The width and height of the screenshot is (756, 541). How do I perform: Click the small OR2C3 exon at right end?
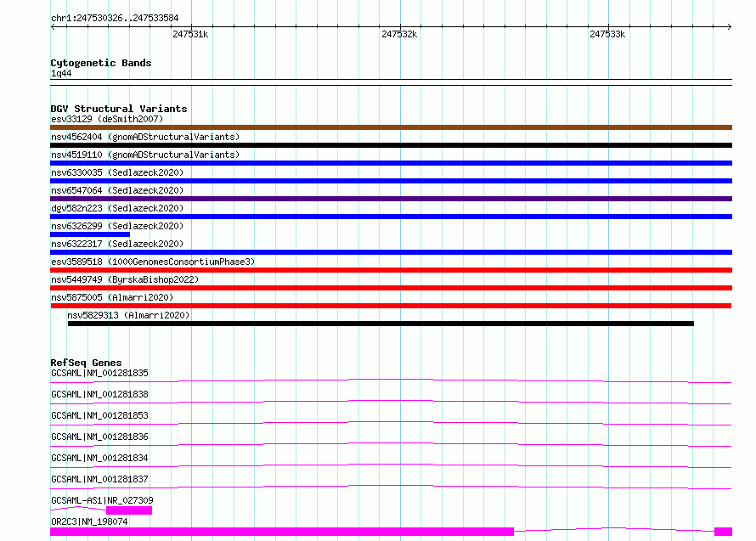coord(723,532)
